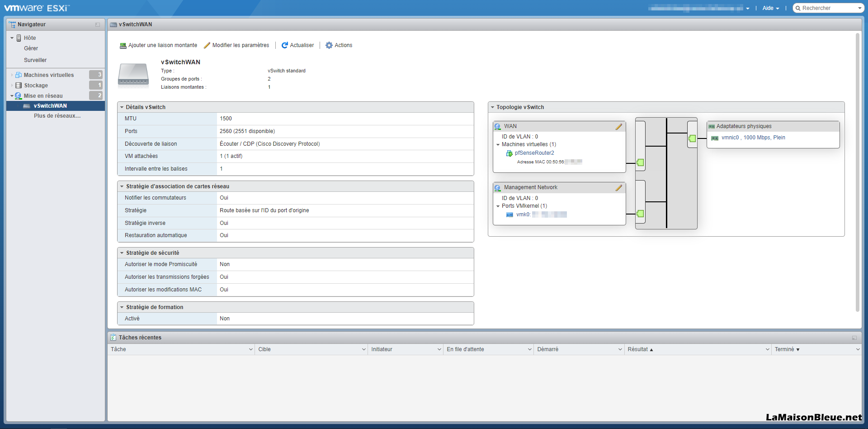Click the Groupes de ports count 2
Viewport: 868px width, 429px height.
tap(269, 79)
